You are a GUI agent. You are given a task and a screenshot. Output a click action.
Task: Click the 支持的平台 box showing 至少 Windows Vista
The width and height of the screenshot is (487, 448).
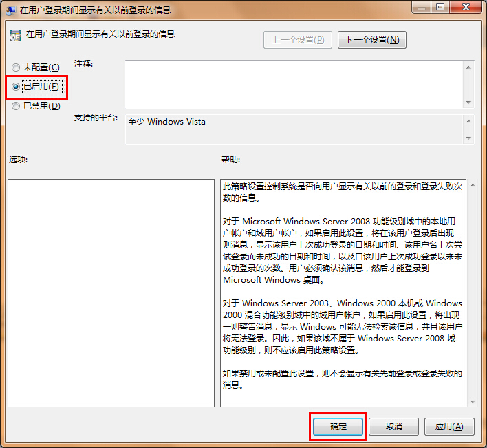click(294, 129)
